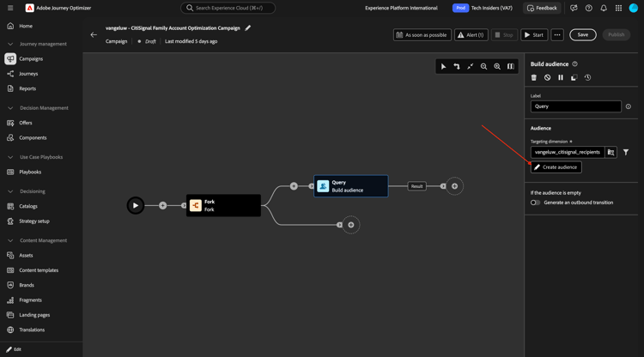
Task: Click the Stop button
Action: pyautogui.click(x=504, y=35)
